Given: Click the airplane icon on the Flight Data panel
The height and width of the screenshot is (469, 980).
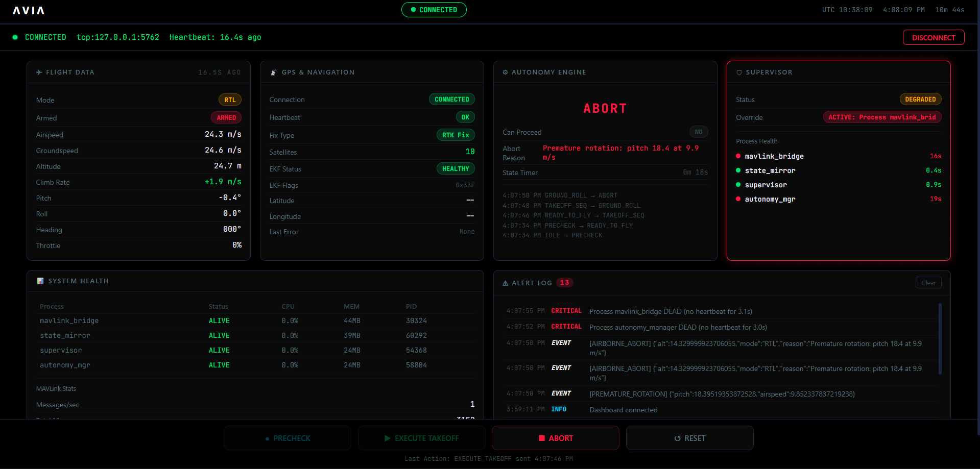Looking at the screenshot, I should [x=39, y=72].
